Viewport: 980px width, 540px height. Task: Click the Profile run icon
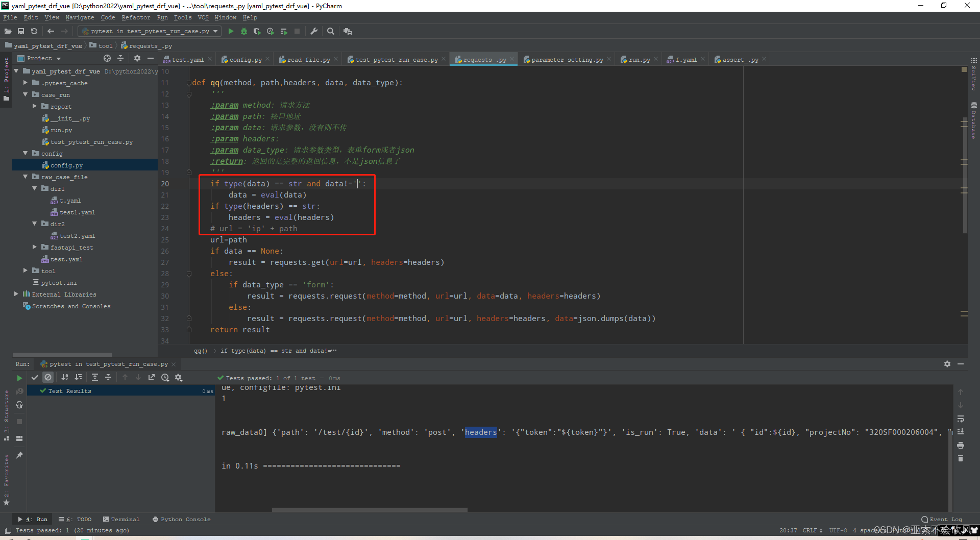click(x=271, y=31)
